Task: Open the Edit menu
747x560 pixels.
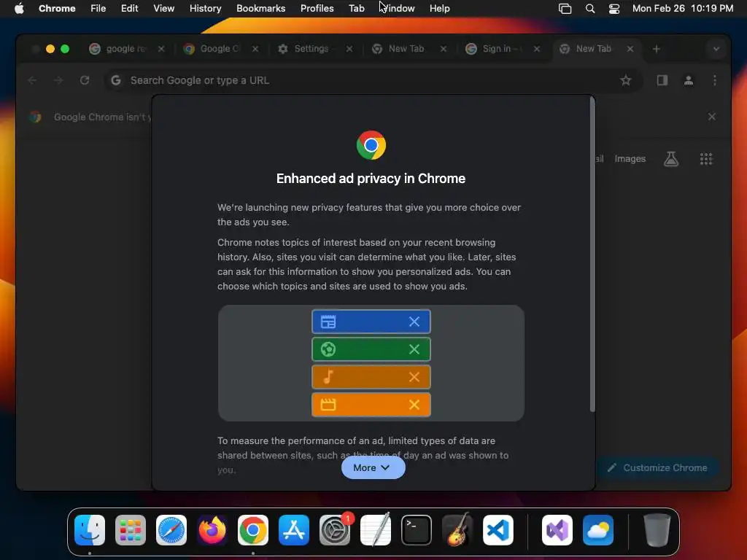Action: click(130, 8)
